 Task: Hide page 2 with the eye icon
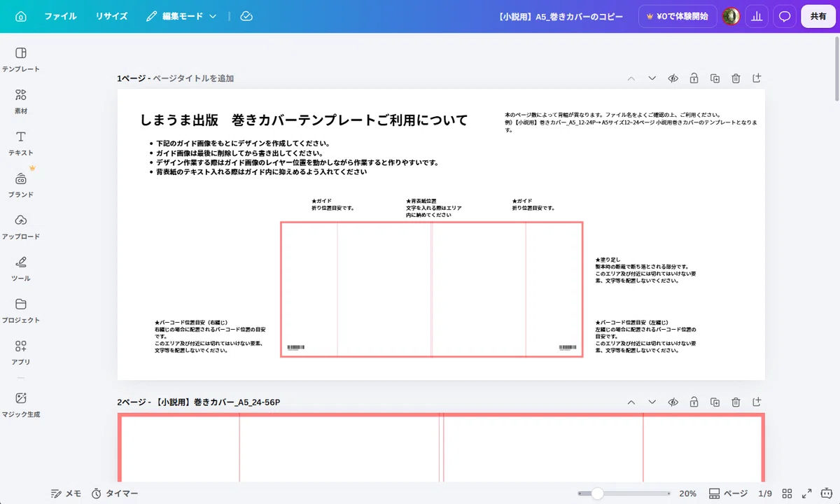[673, 402]
